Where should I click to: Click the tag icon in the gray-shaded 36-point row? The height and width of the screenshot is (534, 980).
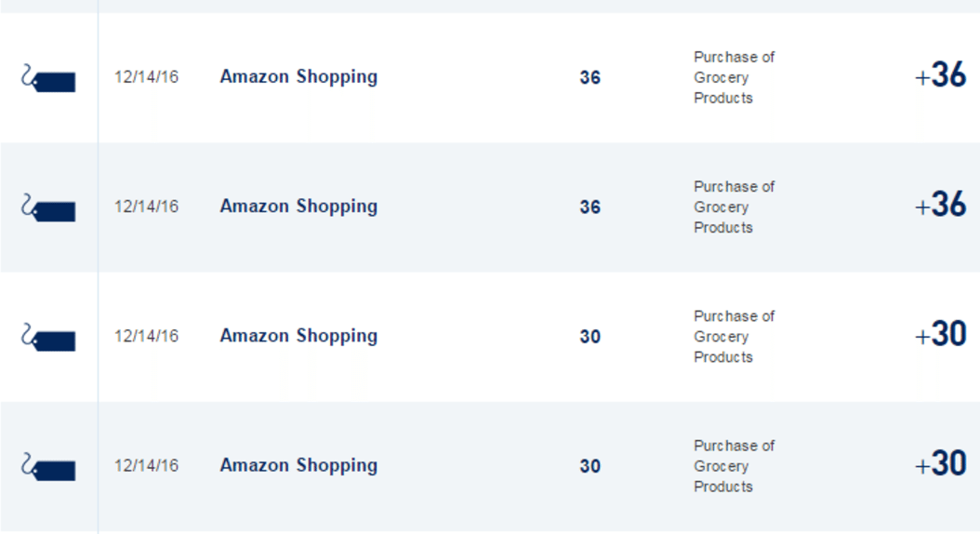pos(48,207)
